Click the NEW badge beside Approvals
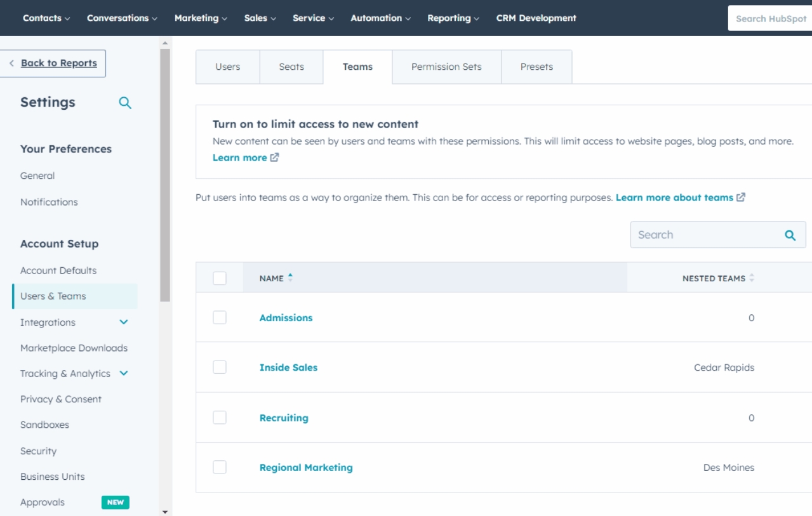 (116, 502)
